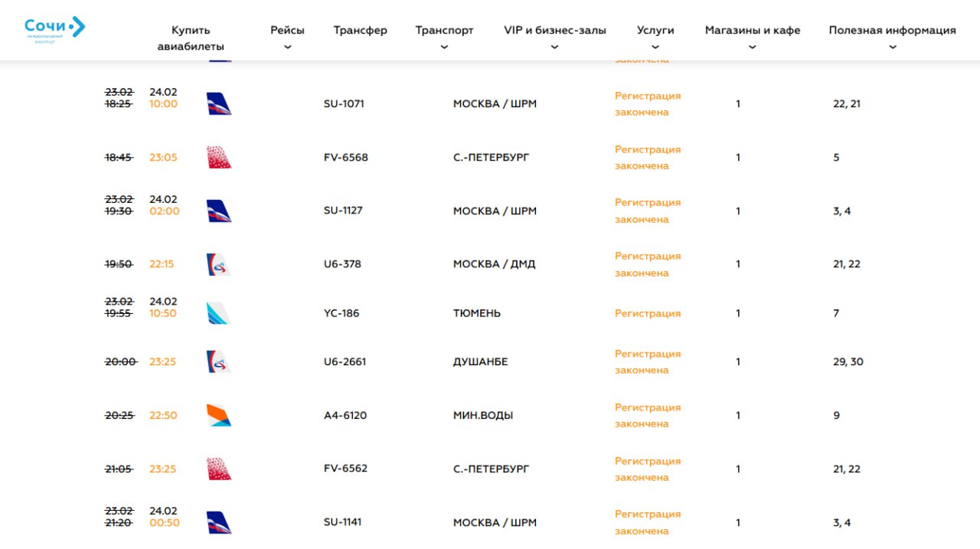Screen dimensions: 980x549
Task: Open Полезная информация menu
Action: [x=892, y=31]
